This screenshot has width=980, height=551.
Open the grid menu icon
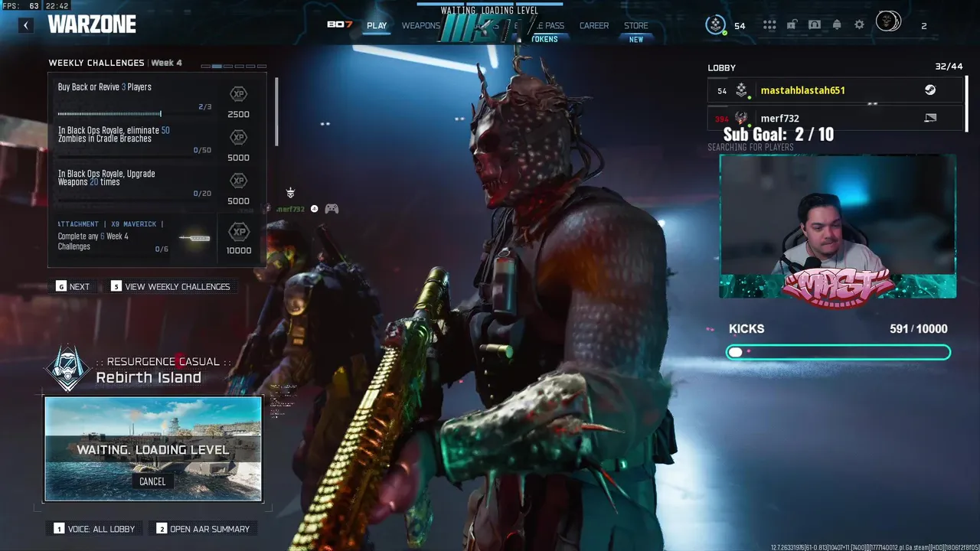click(769, 25)
